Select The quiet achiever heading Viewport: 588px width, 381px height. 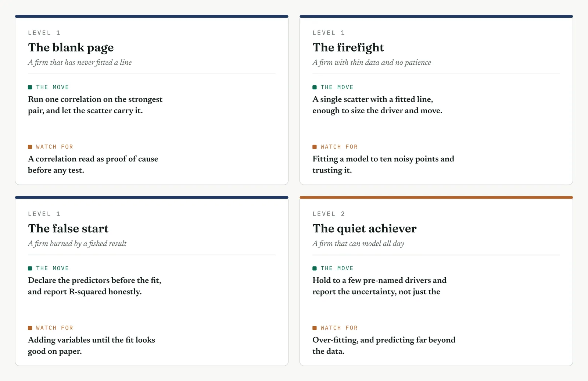pos(365,228)
